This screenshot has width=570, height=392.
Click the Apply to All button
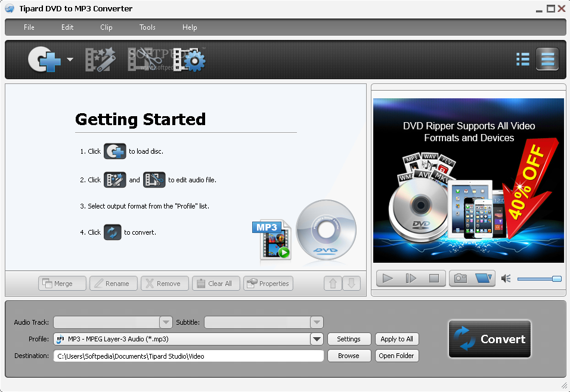pos(397,339)
